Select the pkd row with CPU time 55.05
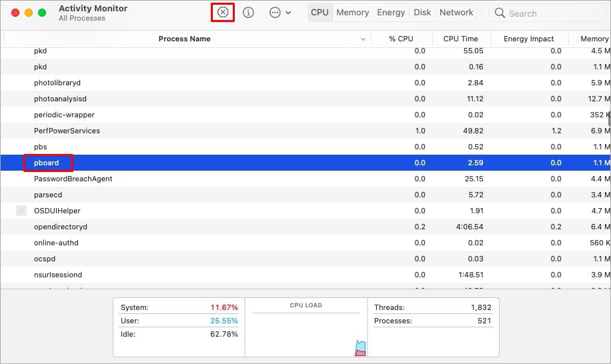The image size is (611, 364). [305, 51]
